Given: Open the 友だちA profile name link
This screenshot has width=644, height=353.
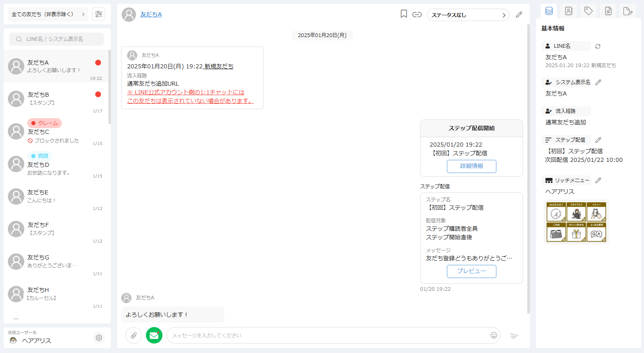Looking at the screenshot, I should pos(151,14).
